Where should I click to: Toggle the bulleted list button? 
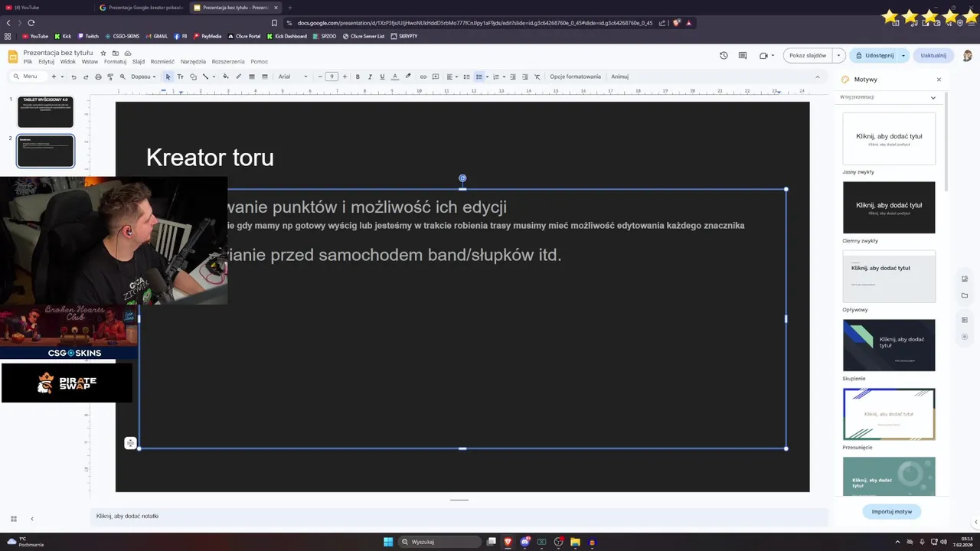click(x=479, y=77)
